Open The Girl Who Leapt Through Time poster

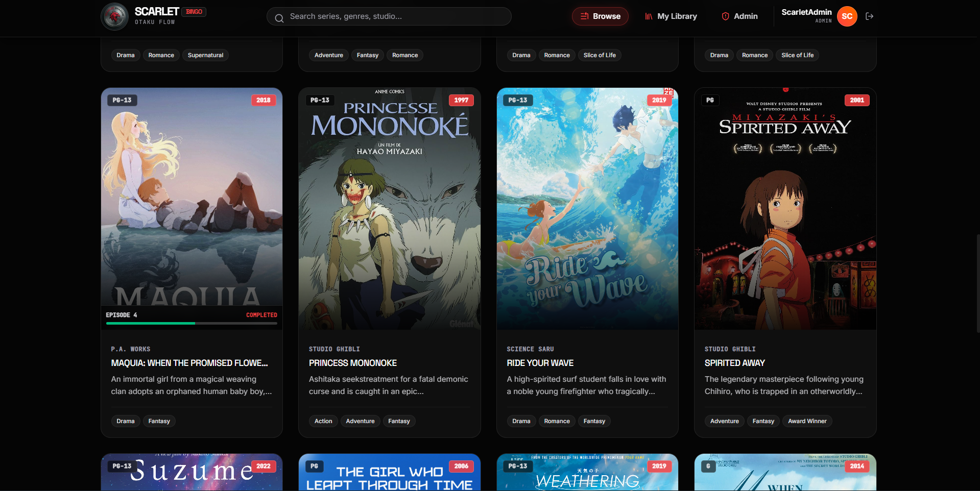pyautogui.click(x=390, y=472)
